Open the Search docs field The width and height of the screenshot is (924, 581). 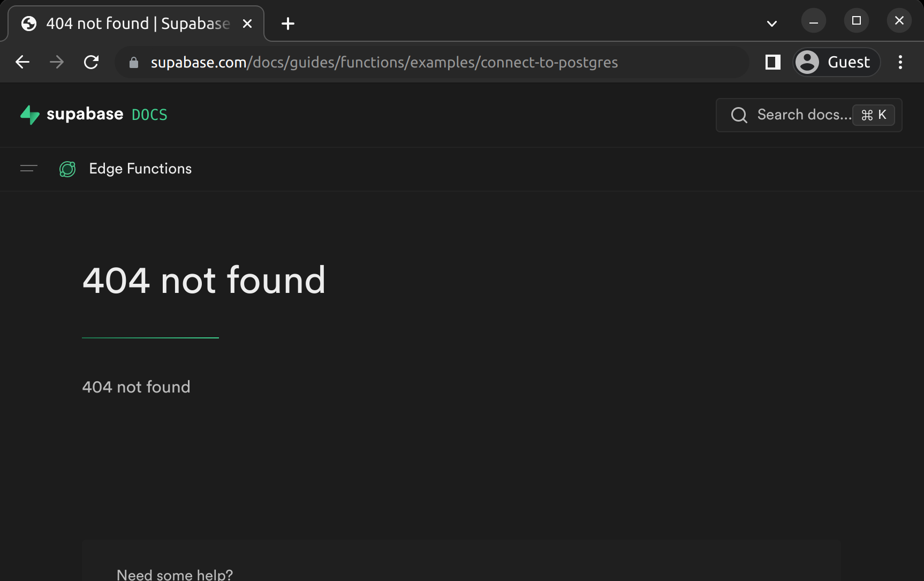tap(809, 115)
